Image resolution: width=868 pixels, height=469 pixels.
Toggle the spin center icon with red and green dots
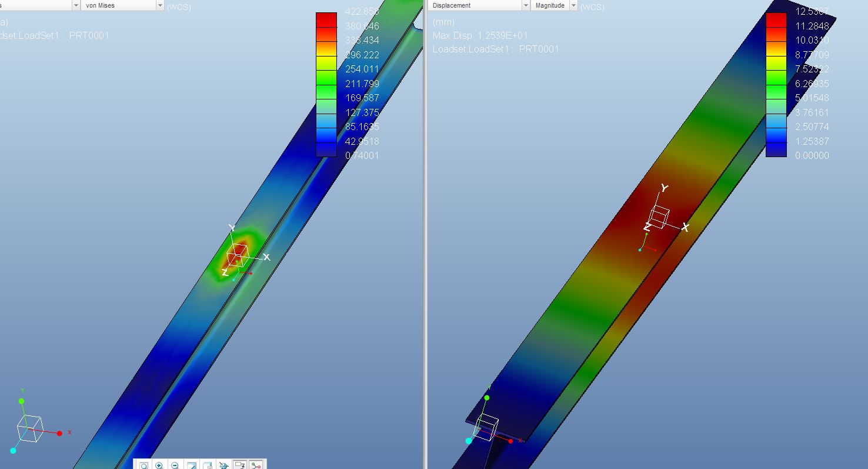[x=255, y=465]
